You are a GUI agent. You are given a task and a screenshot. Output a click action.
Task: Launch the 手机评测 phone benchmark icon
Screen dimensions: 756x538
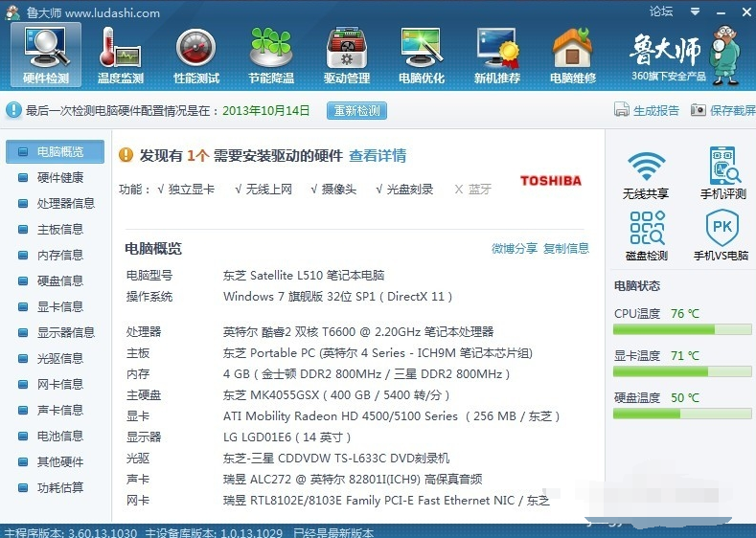click(x=722, y=173)
